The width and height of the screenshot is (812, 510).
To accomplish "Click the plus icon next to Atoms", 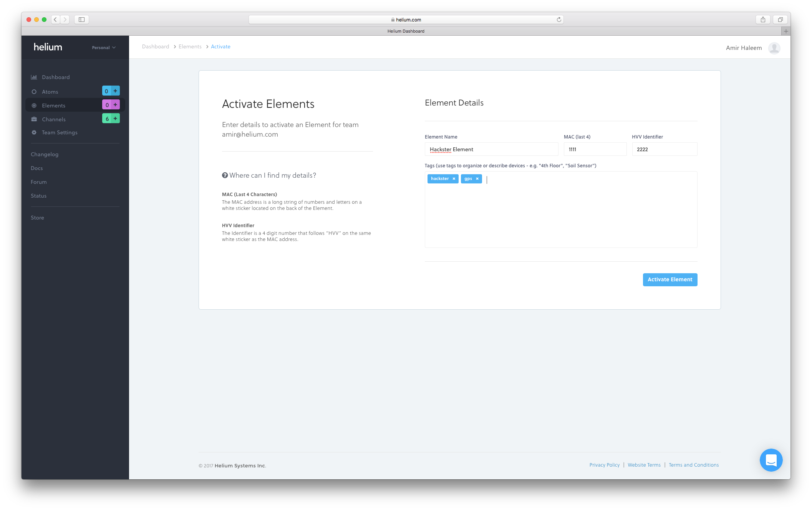I will [115, 91].
